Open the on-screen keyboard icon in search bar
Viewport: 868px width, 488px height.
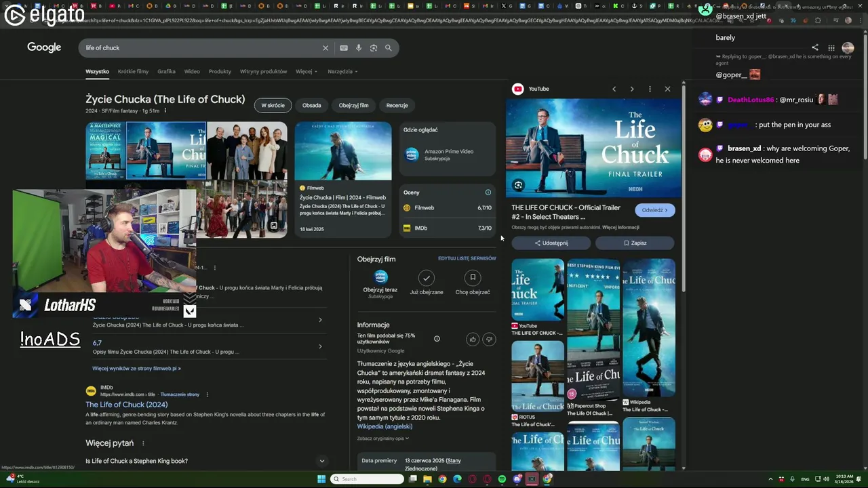(344, 48)
